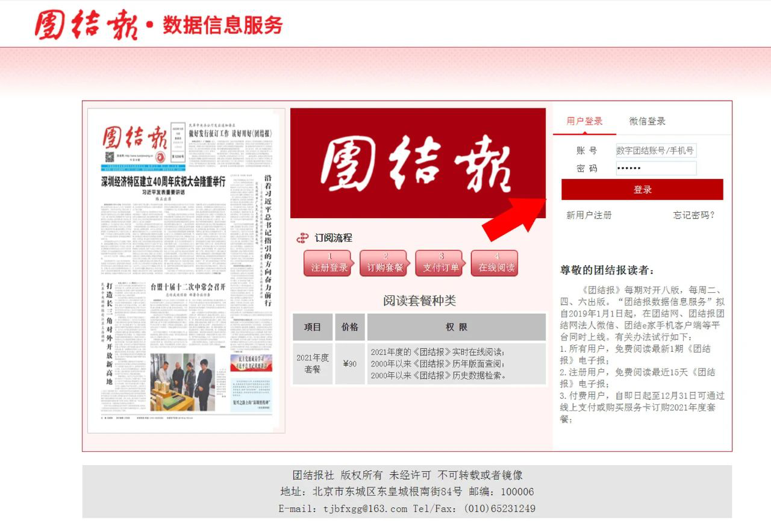
Task: Click the 项目 table header
Action: tap(313, 327)
